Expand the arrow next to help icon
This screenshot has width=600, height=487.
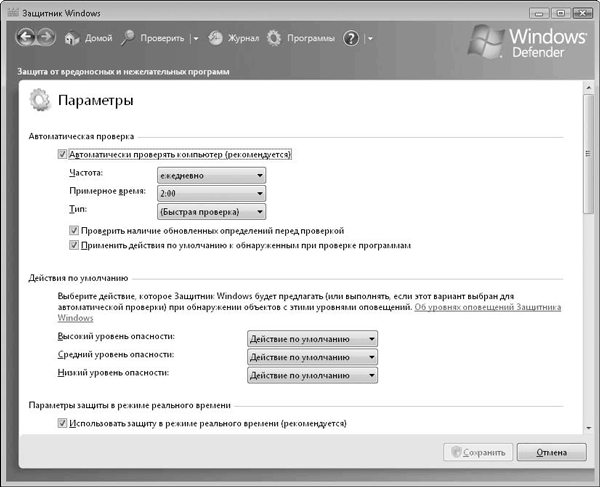[x=369, y=39]
